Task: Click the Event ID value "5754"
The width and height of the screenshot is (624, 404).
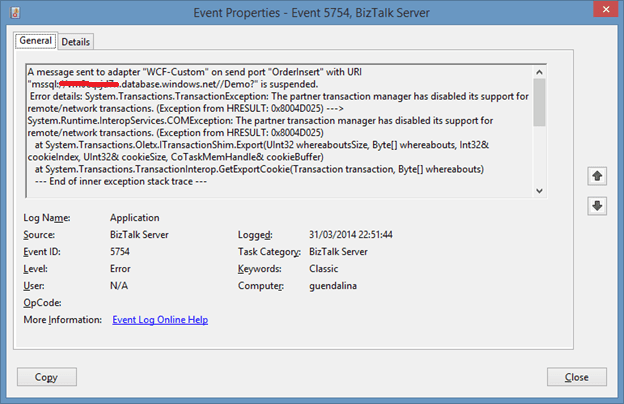Action: click(x=120, y=252)
